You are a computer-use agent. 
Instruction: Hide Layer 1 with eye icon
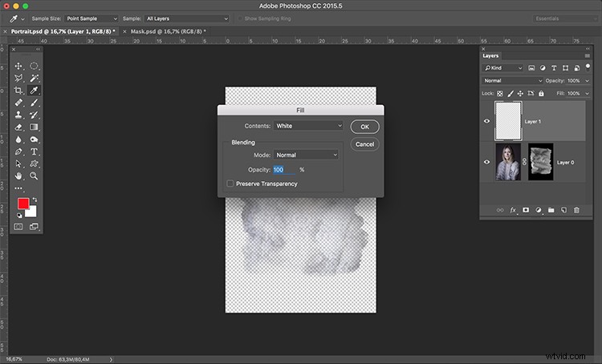point(487,121)
